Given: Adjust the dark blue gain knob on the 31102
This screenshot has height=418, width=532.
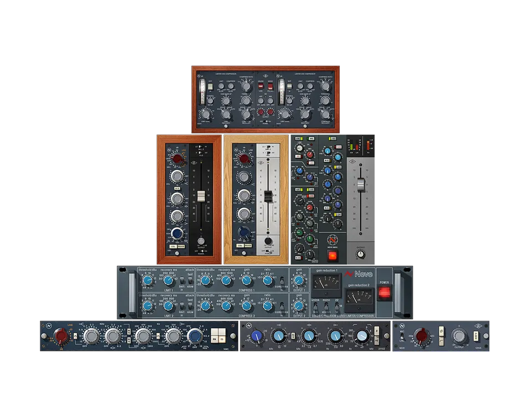Looking at the screenshot, I should [257, 336].
